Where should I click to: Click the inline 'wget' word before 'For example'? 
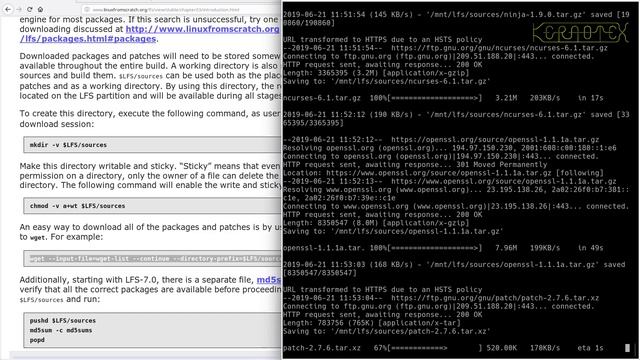[x=38, y=237]
